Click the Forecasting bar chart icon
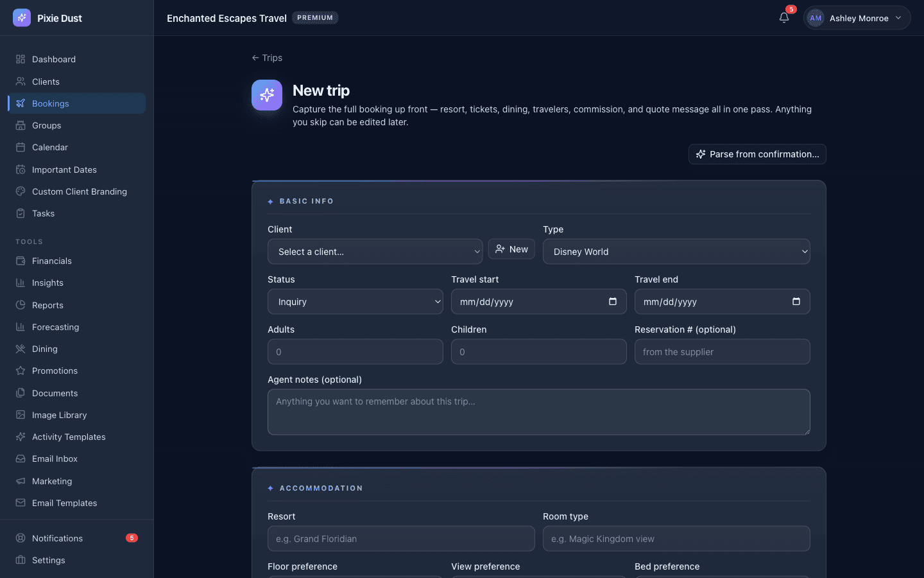This screenshot has height=578, width=924. [21, 327]
